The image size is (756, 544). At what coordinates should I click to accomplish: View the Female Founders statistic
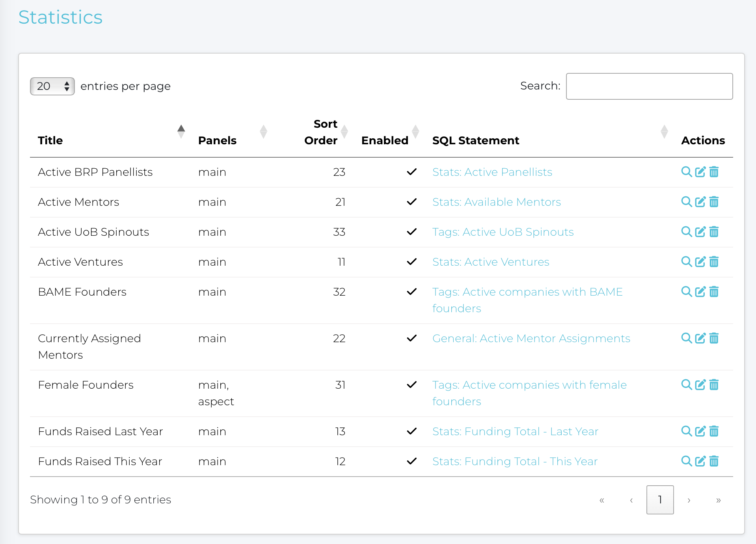click(x=686, y=385)
